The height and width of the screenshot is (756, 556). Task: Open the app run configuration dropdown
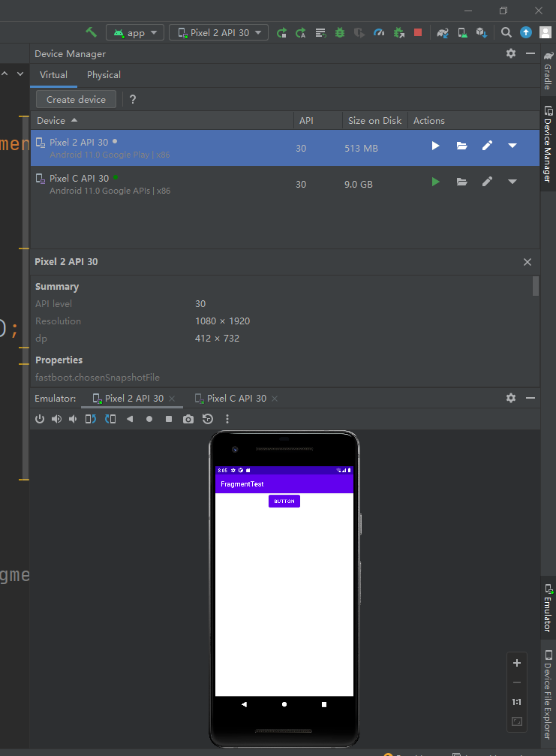tap(135, 32)
